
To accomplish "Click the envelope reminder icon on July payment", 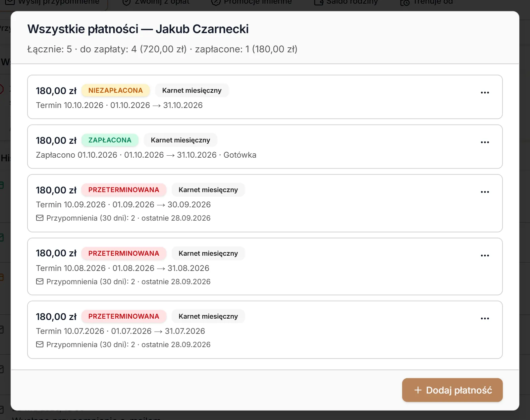I will tap(40, 344).
